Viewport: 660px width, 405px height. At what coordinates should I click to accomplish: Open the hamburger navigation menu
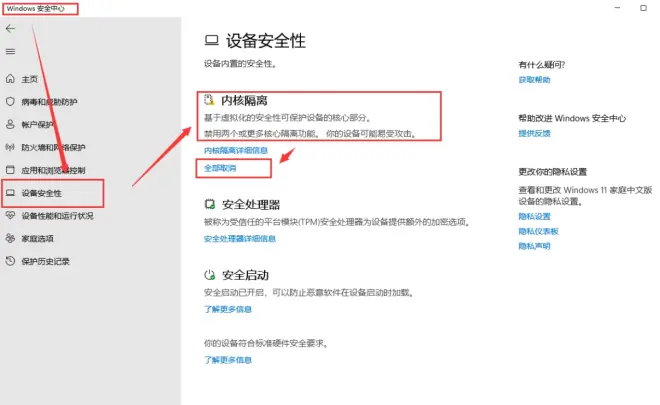tap(10, 51)
